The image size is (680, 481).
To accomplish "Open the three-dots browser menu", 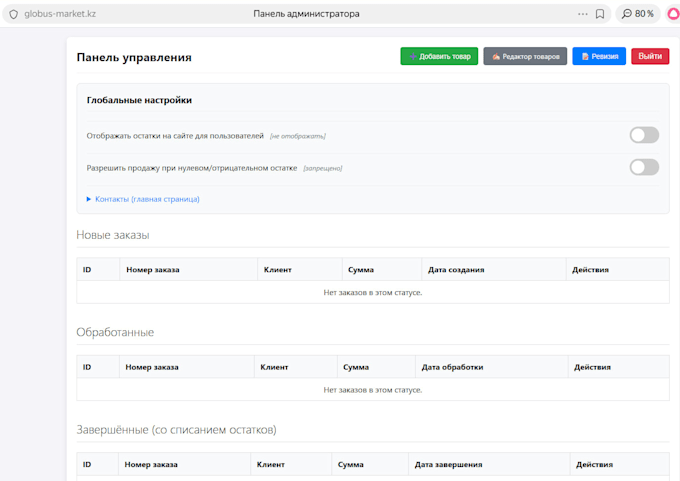I will click(x=582, y=14).
